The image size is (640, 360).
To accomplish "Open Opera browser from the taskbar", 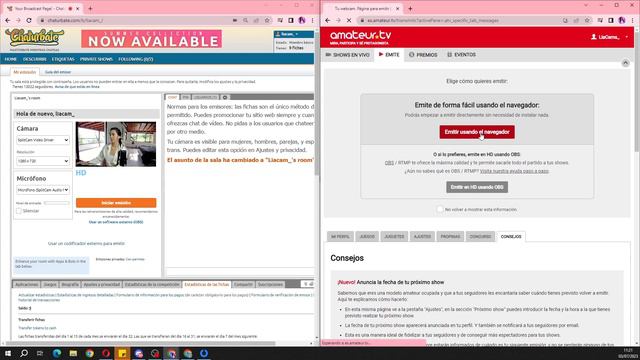I will coord(106,353).
